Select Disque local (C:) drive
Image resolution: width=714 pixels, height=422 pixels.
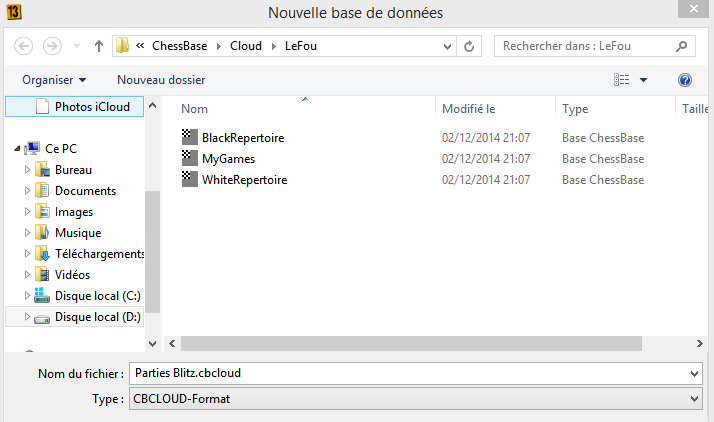(x=97, y=295)
